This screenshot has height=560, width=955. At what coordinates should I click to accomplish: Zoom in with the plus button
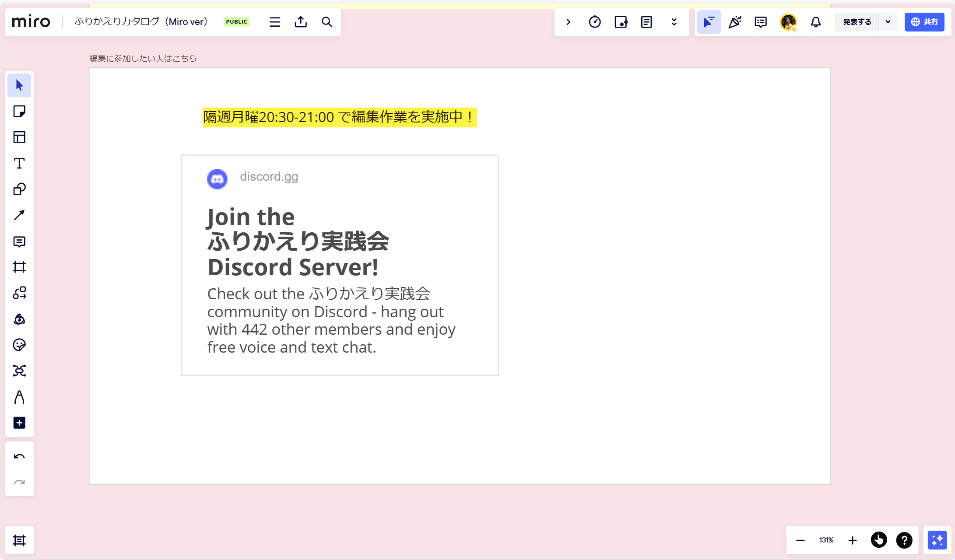pos(853,541)
